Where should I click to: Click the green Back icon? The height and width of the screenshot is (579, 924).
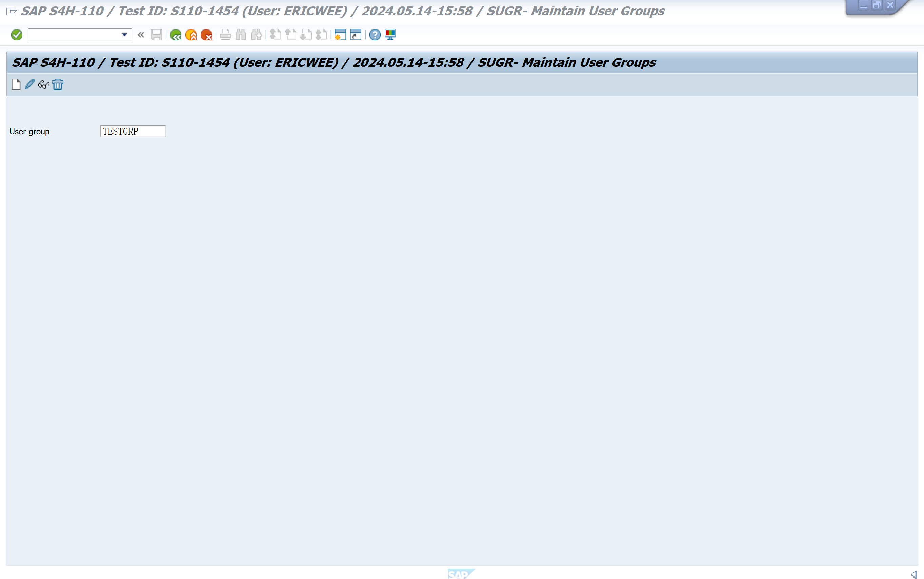pyautogui.click(x=175, y=35)
